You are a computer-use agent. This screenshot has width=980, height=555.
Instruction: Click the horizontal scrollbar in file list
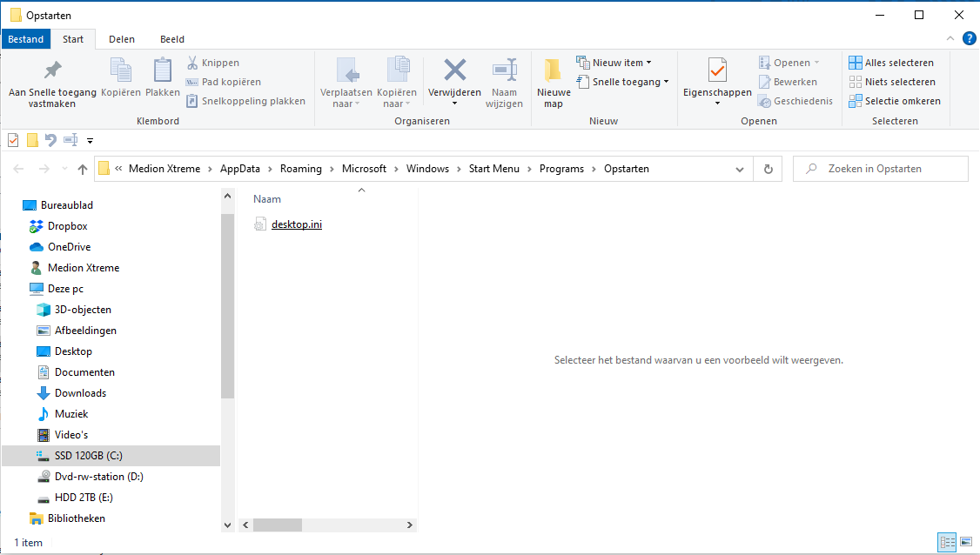278,525
